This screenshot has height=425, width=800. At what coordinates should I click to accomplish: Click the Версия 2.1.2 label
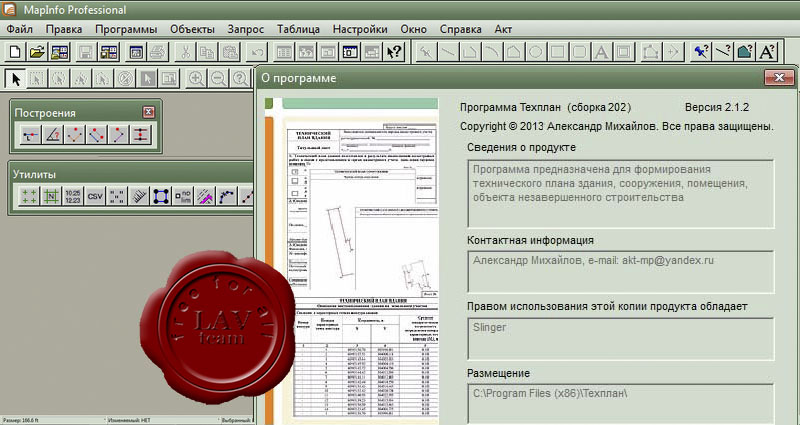point(717,107)
